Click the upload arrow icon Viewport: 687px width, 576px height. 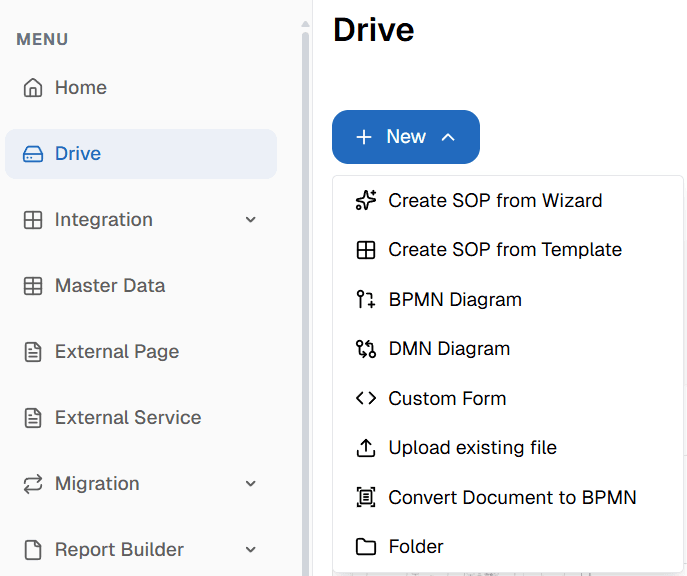366,448
